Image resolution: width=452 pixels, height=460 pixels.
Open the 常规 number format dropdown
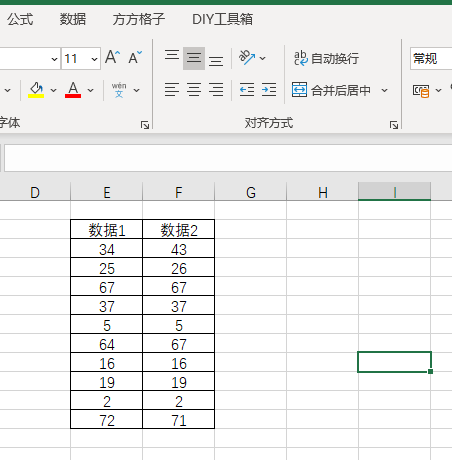[x=431, y=59]
